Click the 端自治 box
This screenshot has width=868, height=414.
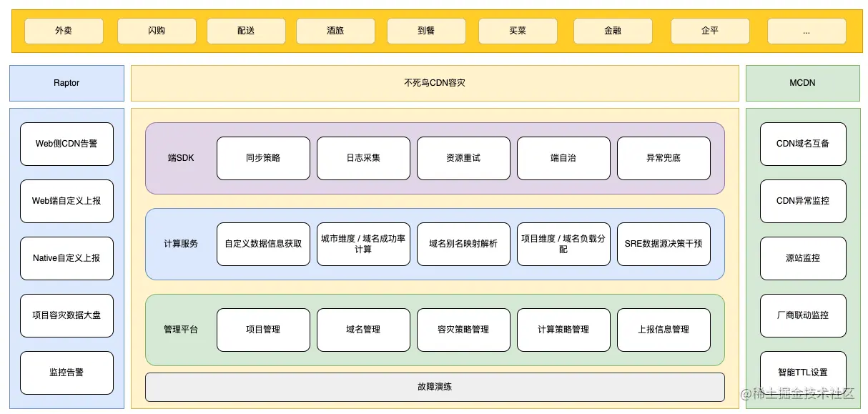point(563,158)
